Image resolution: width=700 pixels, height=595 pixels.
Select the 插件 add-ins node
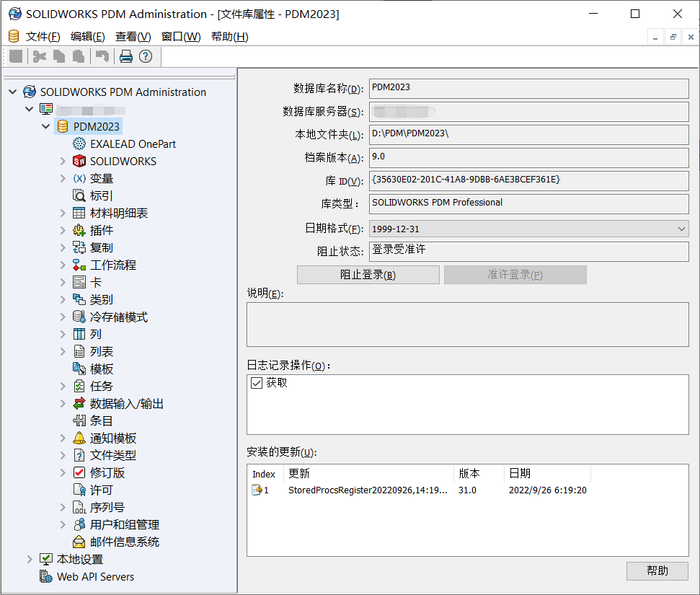pos(102,230)
